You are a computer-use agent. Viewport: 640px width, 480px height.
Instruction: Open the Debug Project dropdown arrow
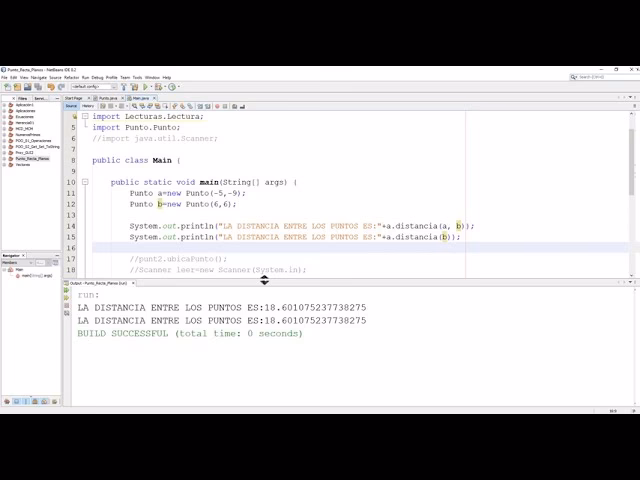[x=165, y=87]
